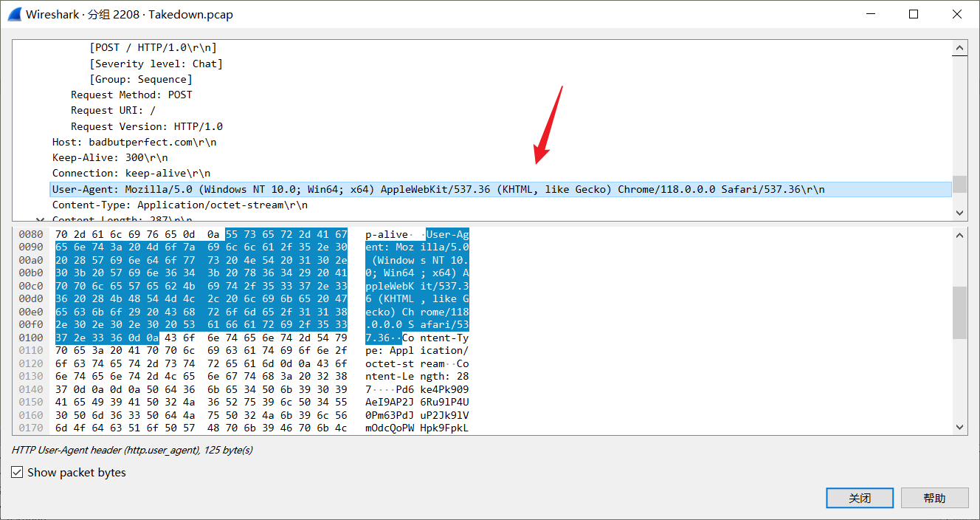Click hex offset 0130
The image size is (980, 520).
pos(31,376)
